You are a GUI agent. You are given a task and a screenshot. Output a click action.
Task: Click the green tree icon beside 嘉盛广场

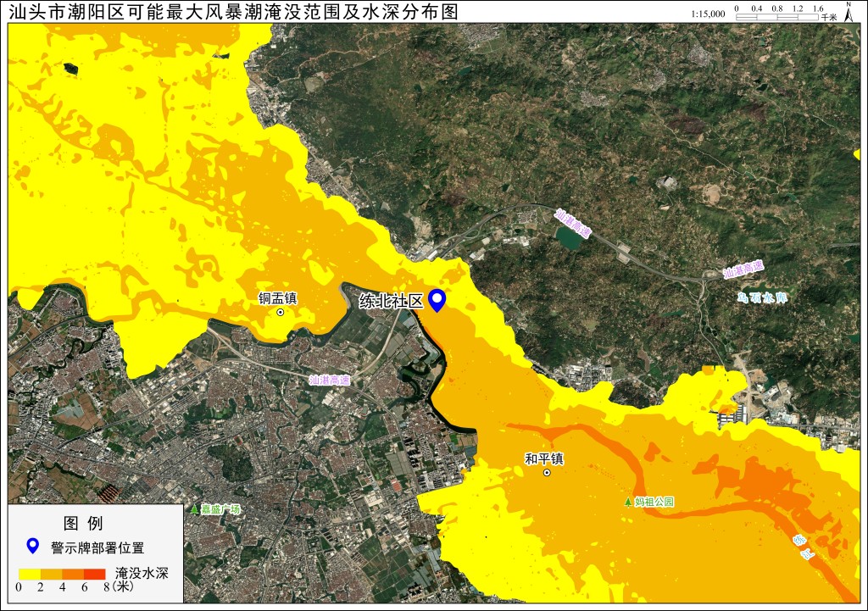coord(194,509)
